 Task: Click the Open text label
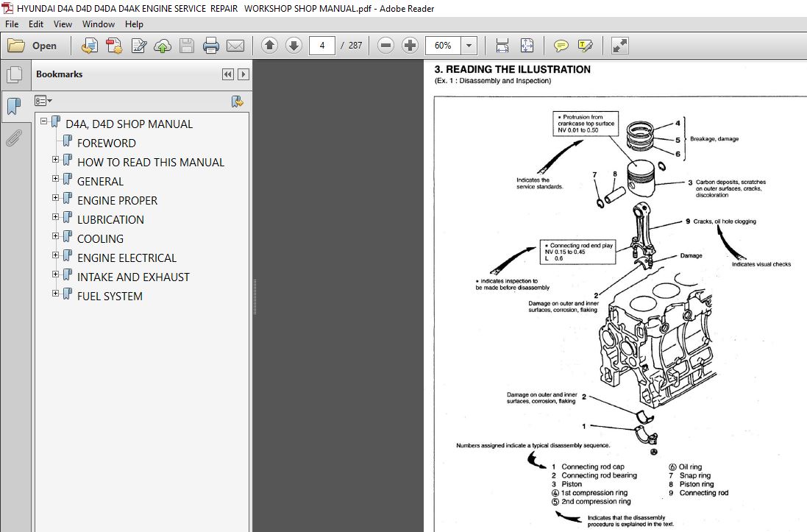(x=44, y=46)
